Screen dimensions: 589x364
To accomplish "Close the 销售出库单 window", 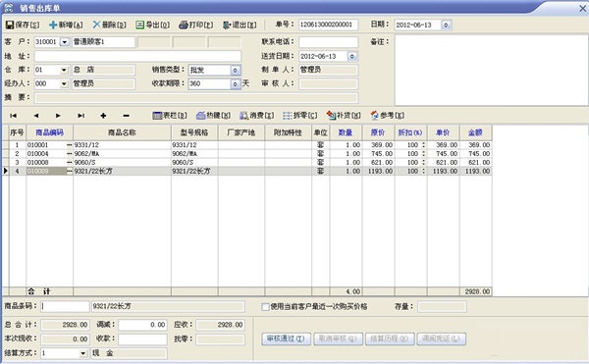I will coord(582,8).
